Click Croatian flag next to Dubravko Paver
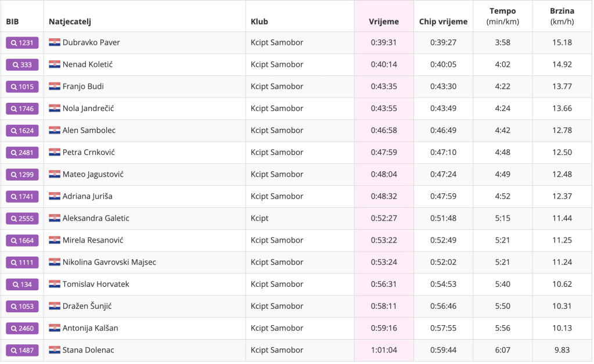The height and width of the screenshot is (364, 594). coord(55,42)
